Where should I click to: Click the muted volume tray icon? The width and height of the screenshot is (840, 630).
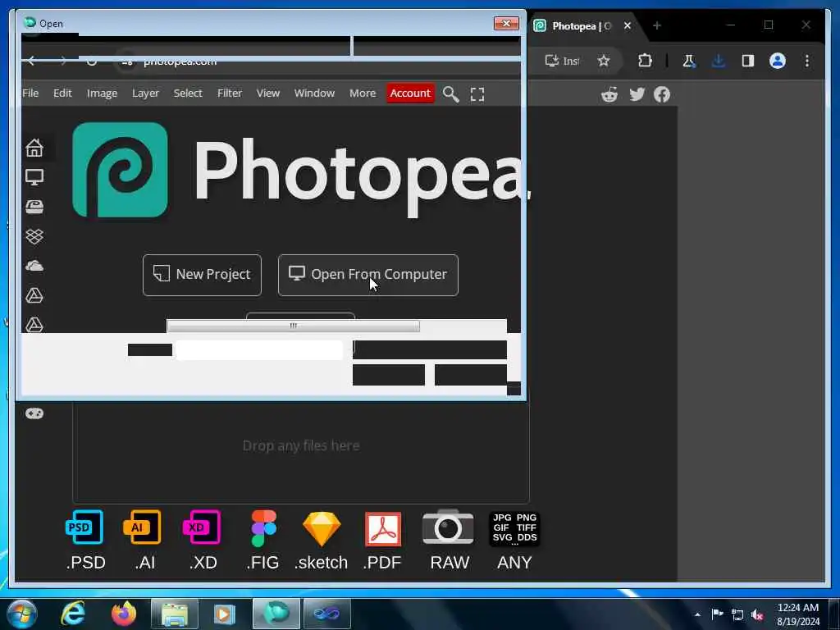click(757, 615)
